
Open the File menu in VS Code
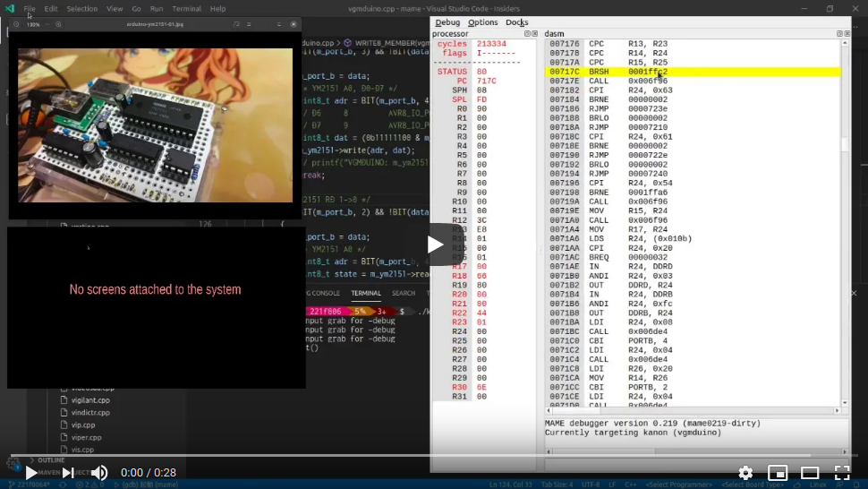pos(30,8)
